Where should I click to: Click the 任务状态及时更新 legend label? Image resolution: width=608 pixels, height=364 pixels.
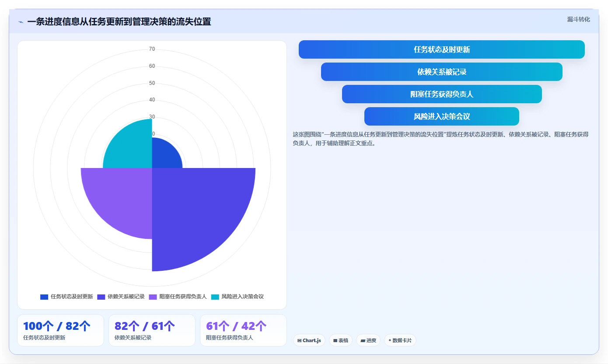pyautogui.click(x=72, y=297)
